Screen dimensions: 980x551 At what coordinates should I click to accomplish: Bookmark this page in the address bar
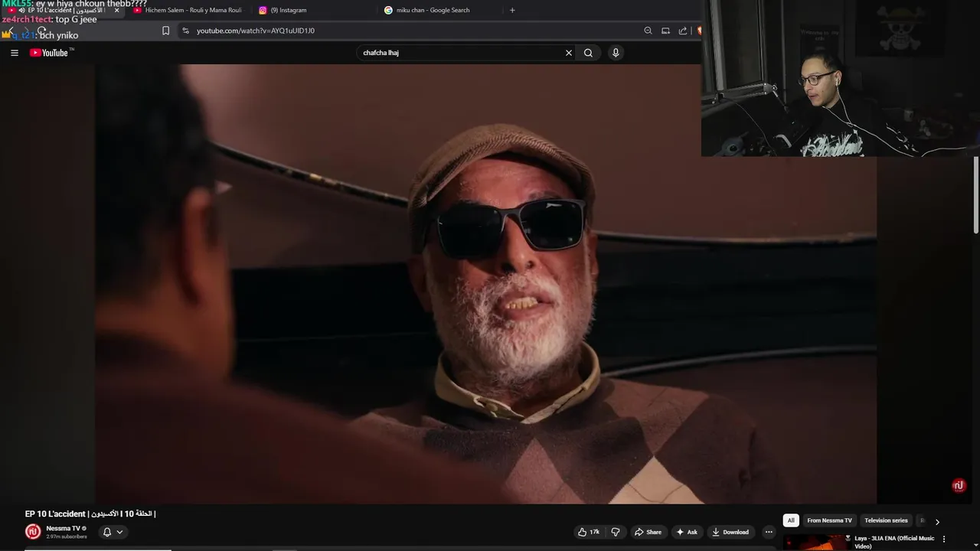pyautogui.click(x=165, y=31)
